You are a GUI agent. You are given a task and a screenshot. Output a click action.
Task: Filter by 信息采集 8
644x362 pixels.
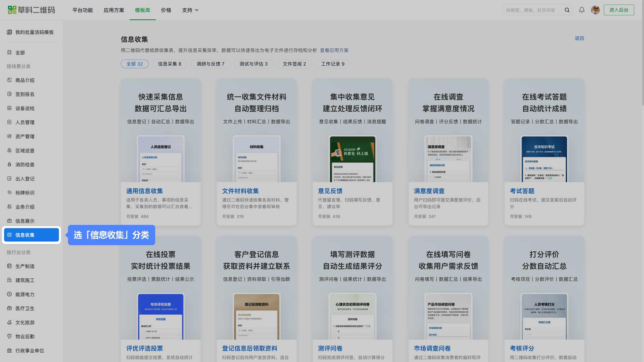point(170,64)
